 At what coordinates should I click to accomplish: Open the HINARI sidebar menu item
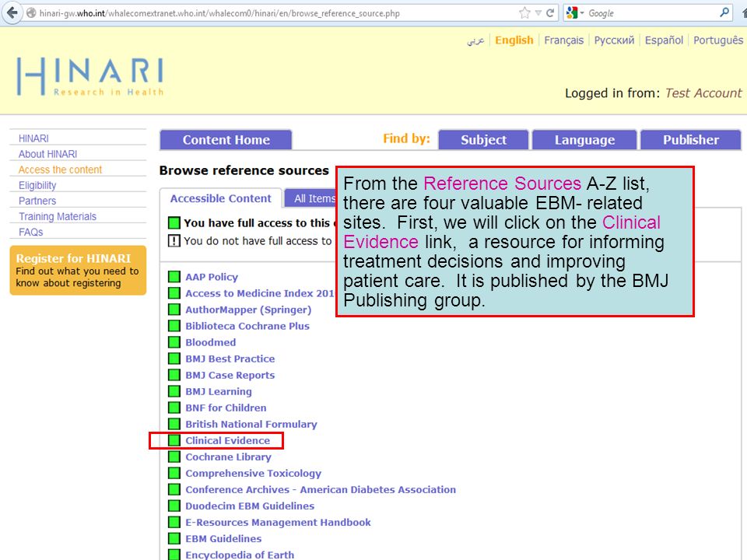coord(33,138)
